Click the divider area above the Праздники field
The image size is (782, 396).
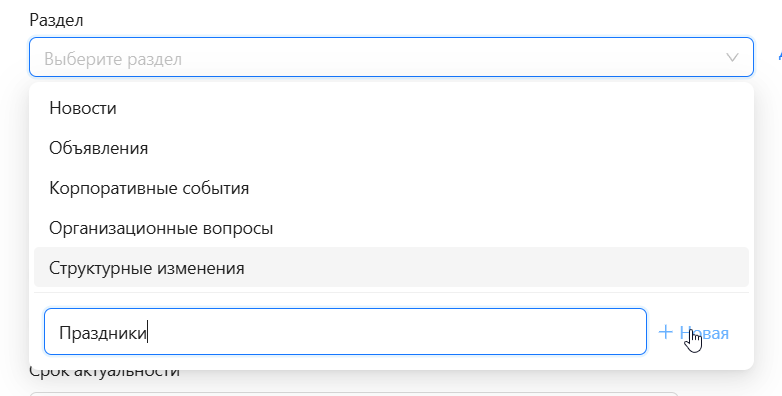(x=391, y=293)
